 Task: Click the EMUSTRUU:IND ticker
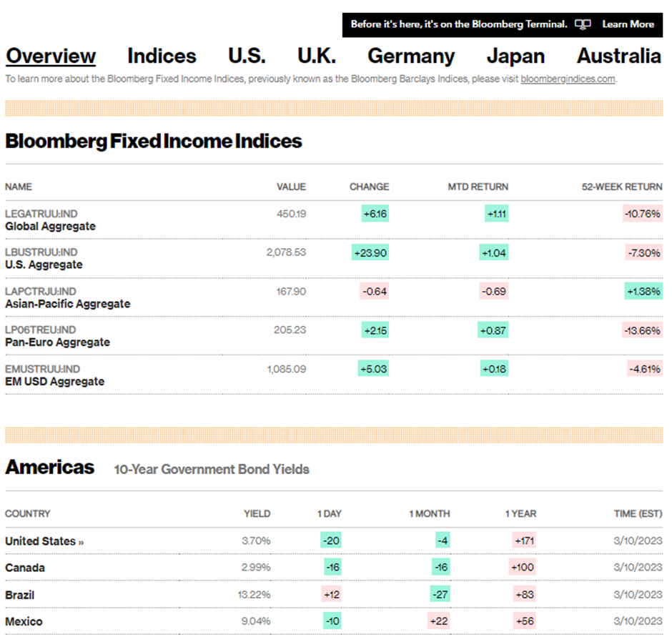[42, 369]
